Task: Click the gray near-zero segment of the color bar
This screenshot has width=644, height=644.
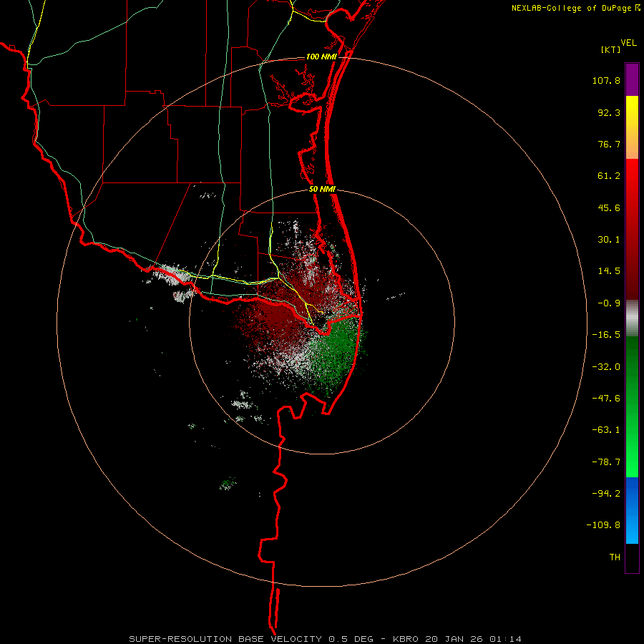Action: [x=632, y=318]
